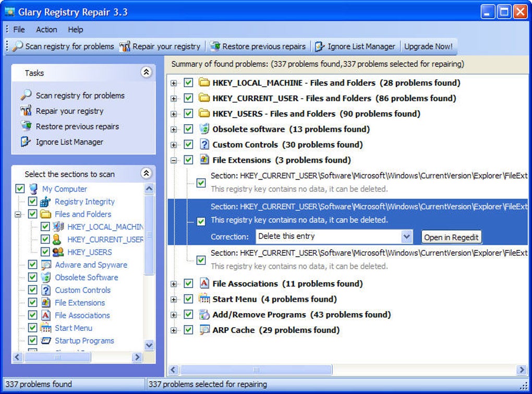532x394 pixels.
Task: Collapse the File Extensions results group
Action: [174, 160]
